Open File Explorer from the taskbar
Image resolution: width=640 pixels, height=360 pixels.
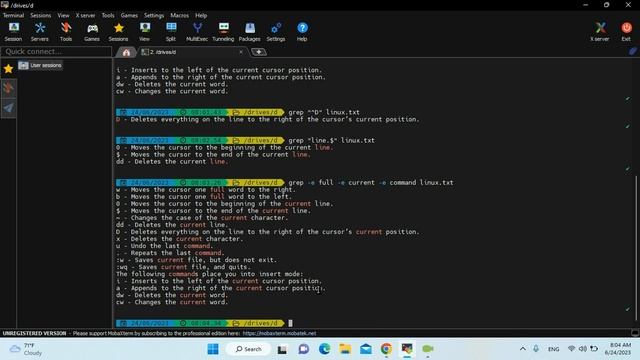point(345,349)
